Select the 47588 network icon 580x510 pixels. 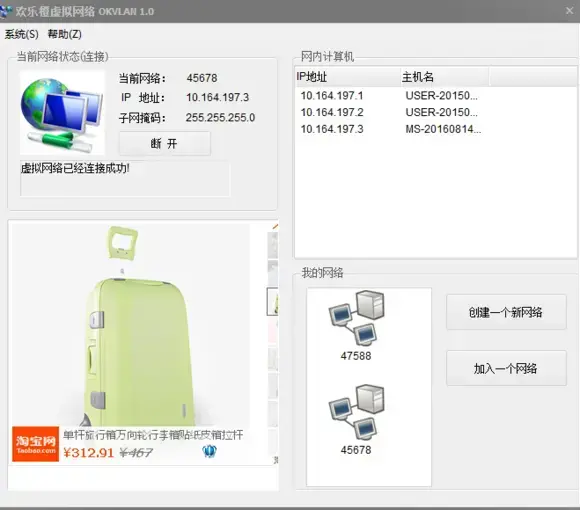(x=356, y=318)
